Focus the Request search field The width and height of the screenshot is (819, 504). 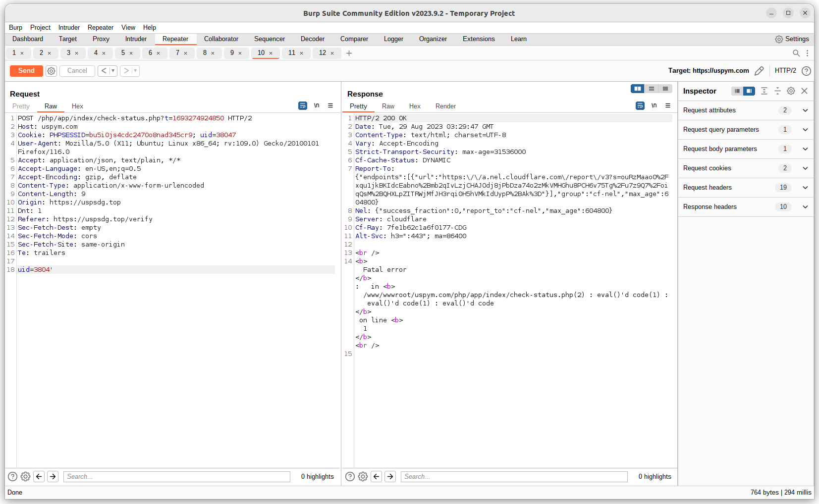[177, 476]
